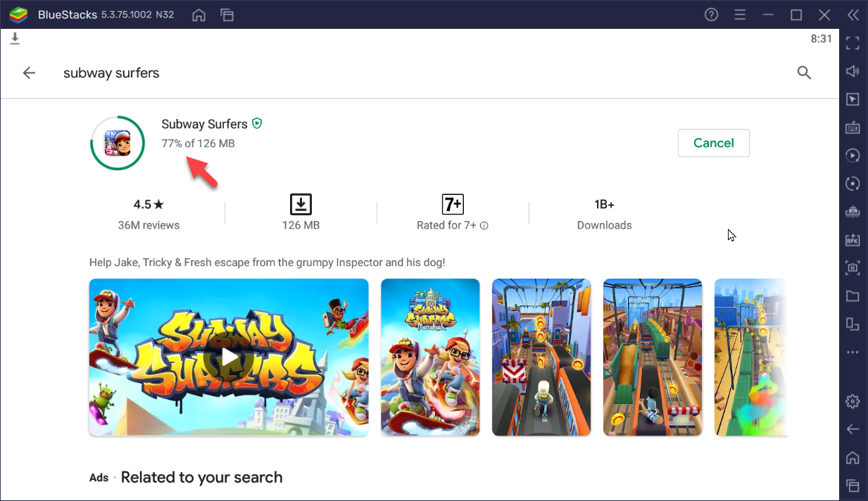Click the help question mark icon
Image resolution: width=868 pixels, height=501 pixels.
coord(711,15)
